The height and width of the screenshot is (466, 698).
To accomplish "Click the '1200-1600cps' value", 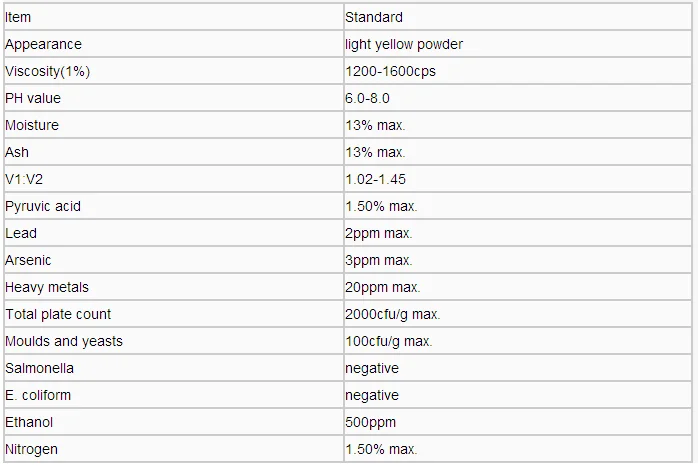I will point(390,71).
